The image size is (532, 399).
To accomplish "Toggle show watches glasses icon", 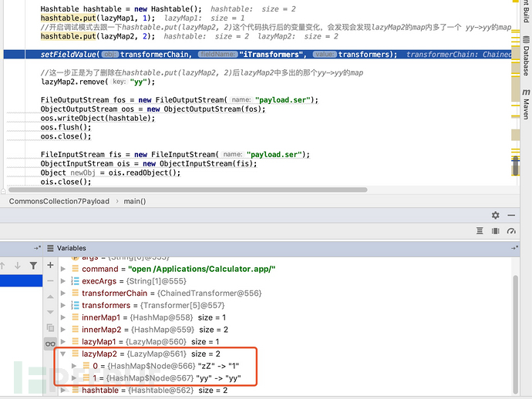I will 50,344.
